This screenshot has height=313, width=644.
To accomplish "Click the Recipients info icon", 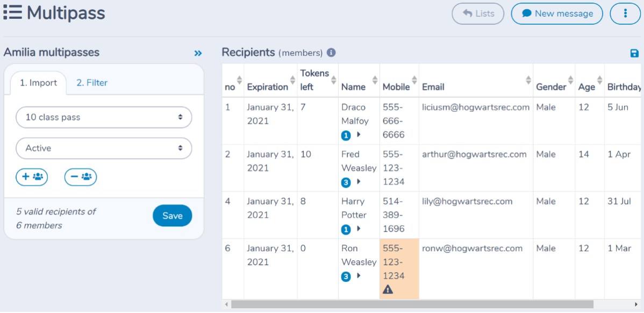I will pyautogui.click(x=331, y=53).
